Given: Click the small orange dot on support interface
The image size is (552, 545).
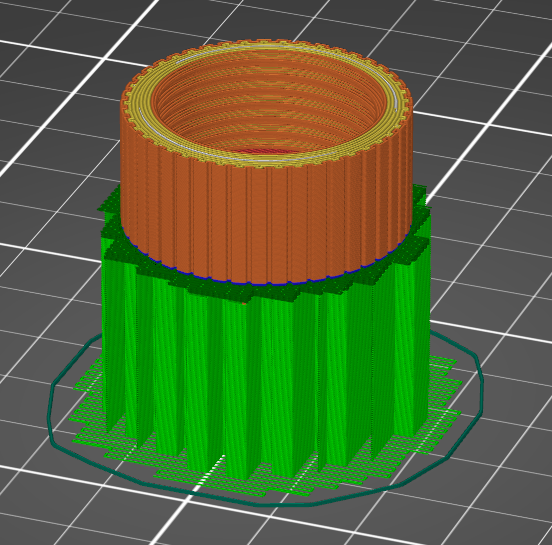Looking at the screenshot, I should coord(244,303).
